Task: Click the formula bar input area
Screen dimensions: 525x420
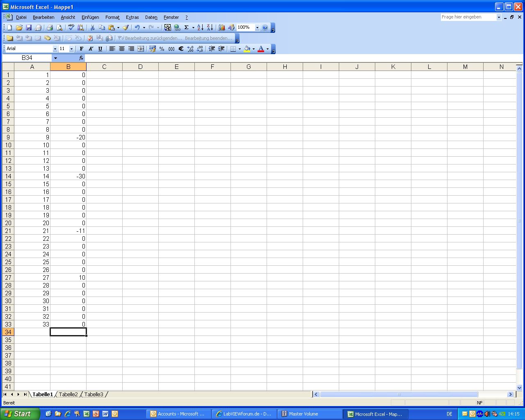Action: click(x=304, y=58)
